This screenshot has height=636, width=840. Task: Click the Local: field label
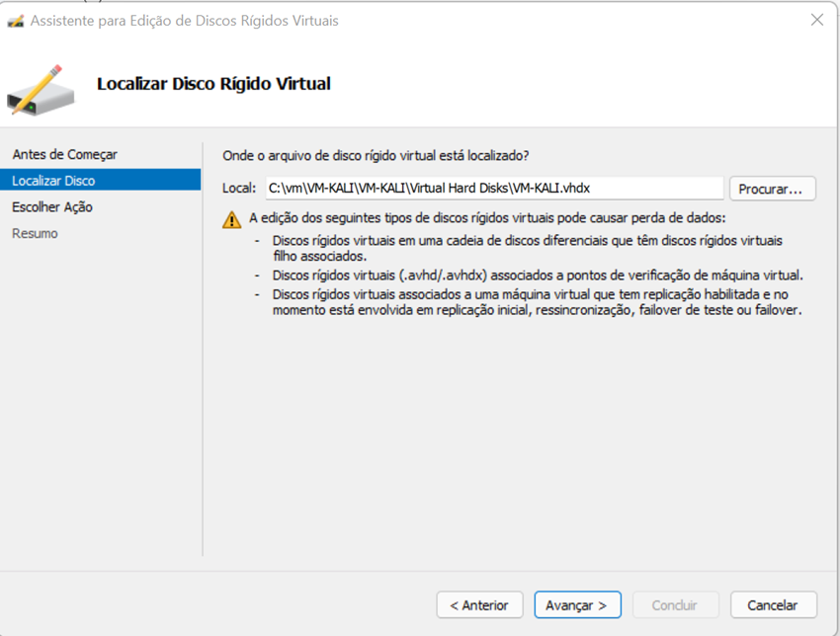tap(239, 188)
